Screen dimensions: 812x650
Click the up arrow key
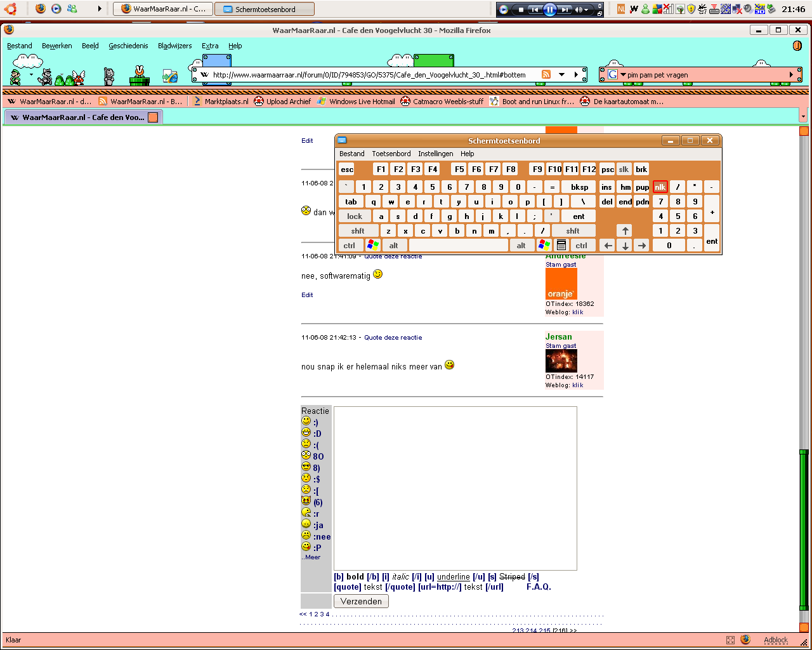(x=625, y=231)
